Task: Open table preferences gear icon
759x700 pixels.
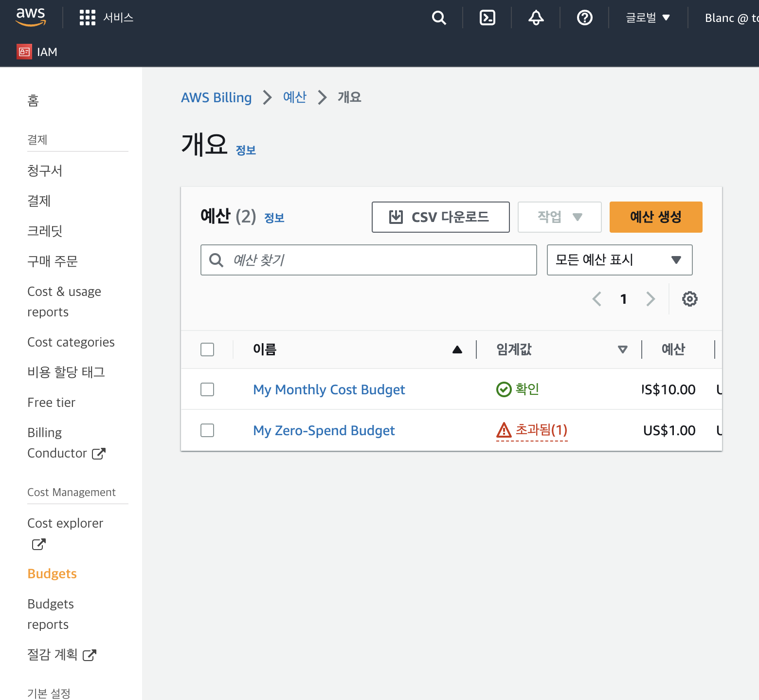Action: (x=690, y=299)
